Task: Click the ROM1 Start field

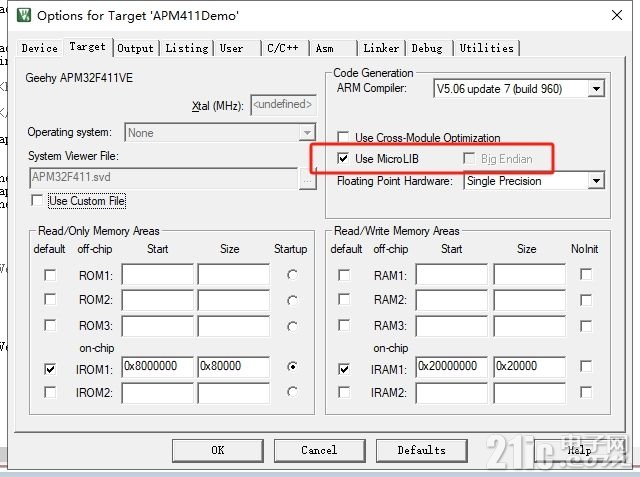Action: coord(158,274)
